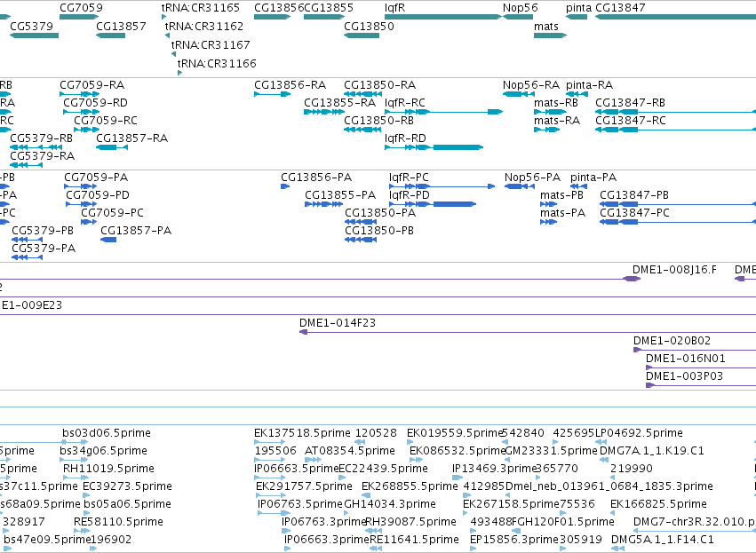This screenshot has height=553, width=756.
Task: Select transcript CG13855-RA
Action: pos(324,112)
